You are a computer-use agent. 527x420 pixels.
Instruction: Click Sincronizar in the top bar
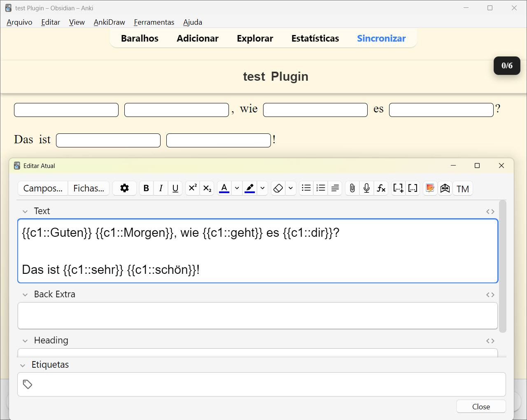point(381,38)
